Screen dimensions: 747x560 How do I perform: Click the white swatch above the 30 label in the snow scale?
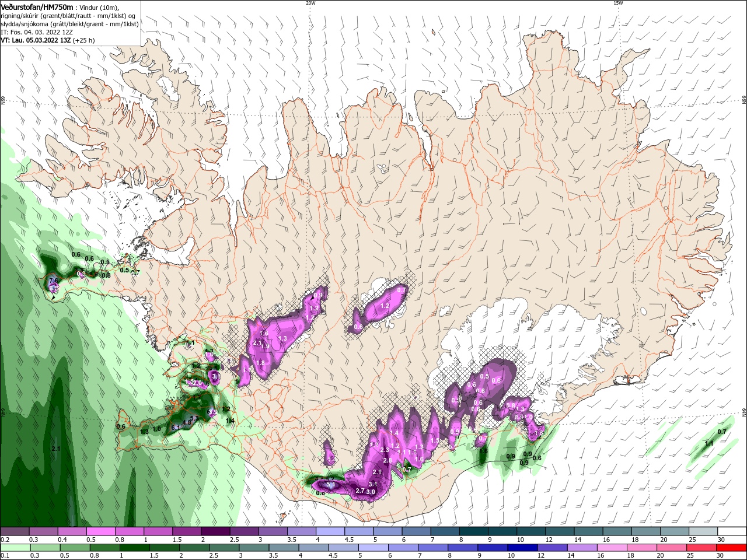point(731,531)
